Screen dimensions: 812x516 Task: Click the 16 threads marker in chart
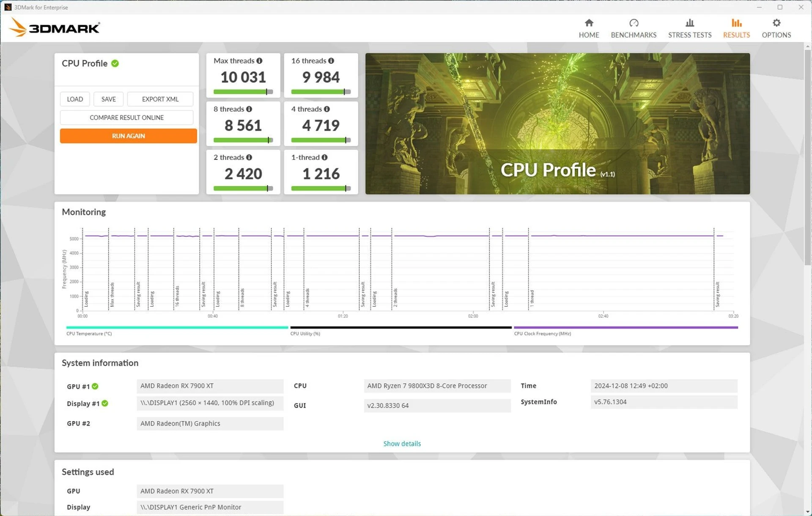(177, 296)
